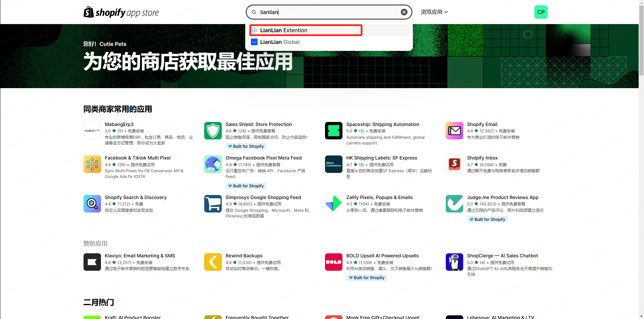Open the Shopify Inbox app icon

[x=454, y=164]
